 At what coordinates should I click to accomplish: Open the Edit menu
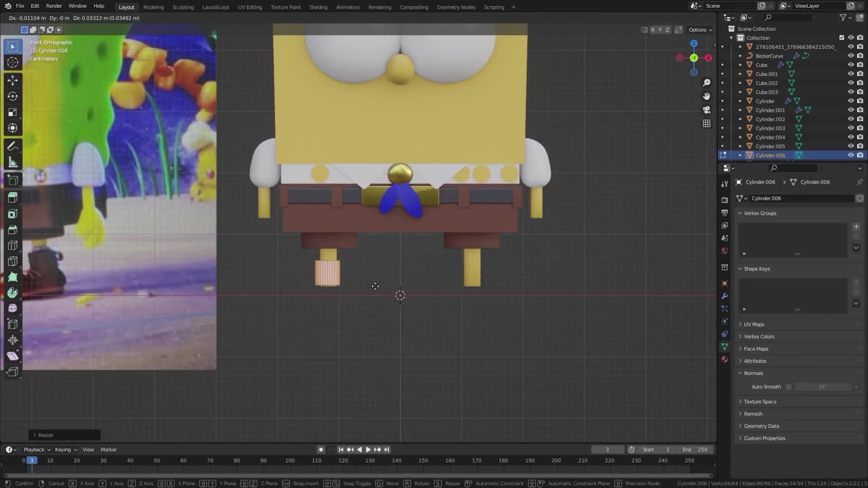click(x=34, y=6)
